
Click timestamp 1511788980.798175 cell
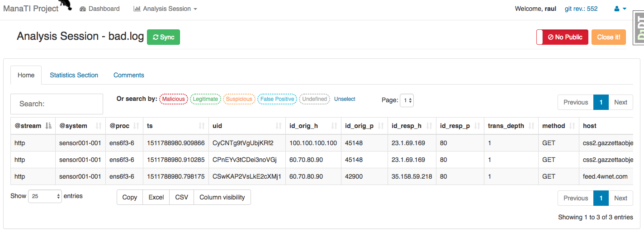pos(176,176)
